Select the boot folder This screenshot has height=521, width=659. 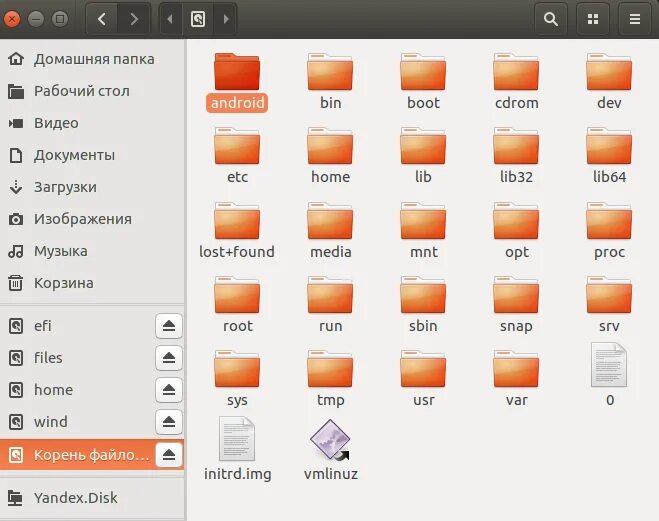tap(423, 82)
